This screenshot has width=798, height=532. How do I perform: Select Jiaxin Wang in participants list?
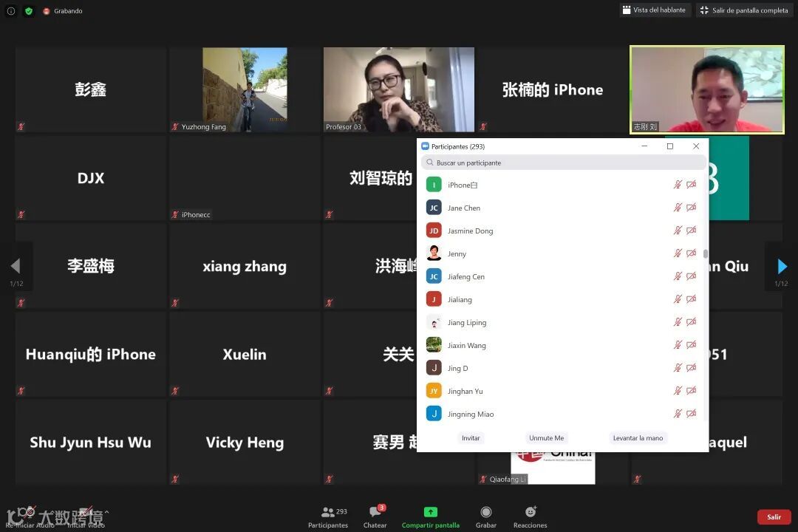tap(562, 345)
